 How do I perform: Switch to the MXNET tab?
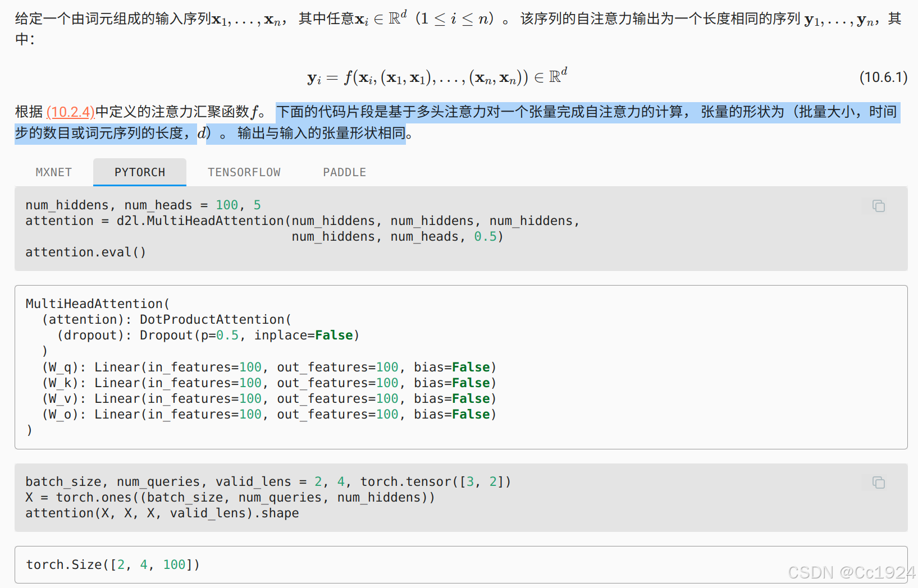(54, 172)
